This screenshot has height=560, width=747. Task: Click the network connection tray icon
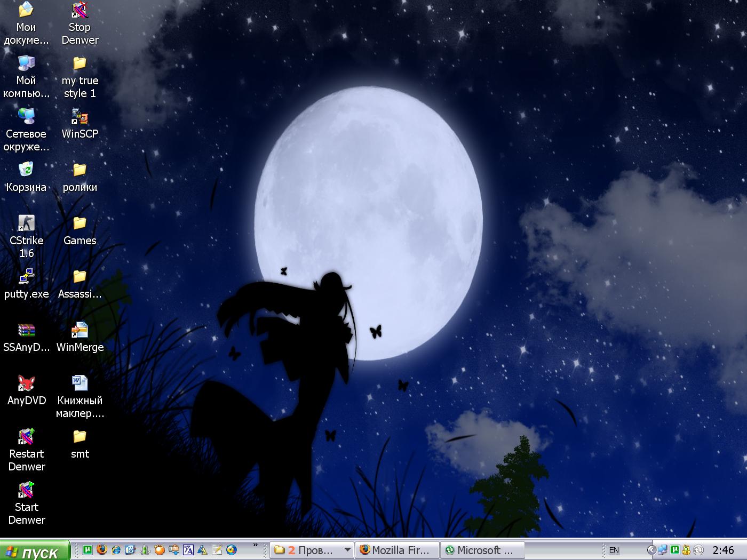(x=663, y=550)
